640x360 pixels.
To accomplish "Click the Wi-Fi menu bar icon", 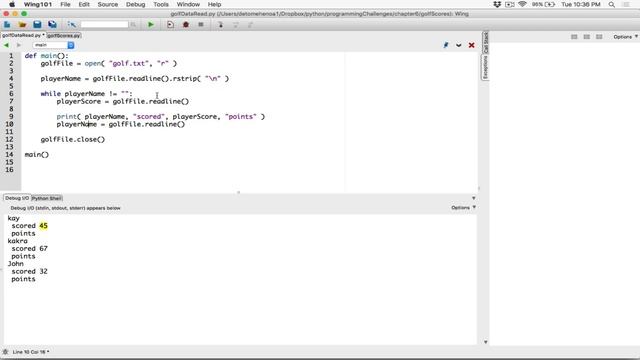I will (x=522, y=4).
